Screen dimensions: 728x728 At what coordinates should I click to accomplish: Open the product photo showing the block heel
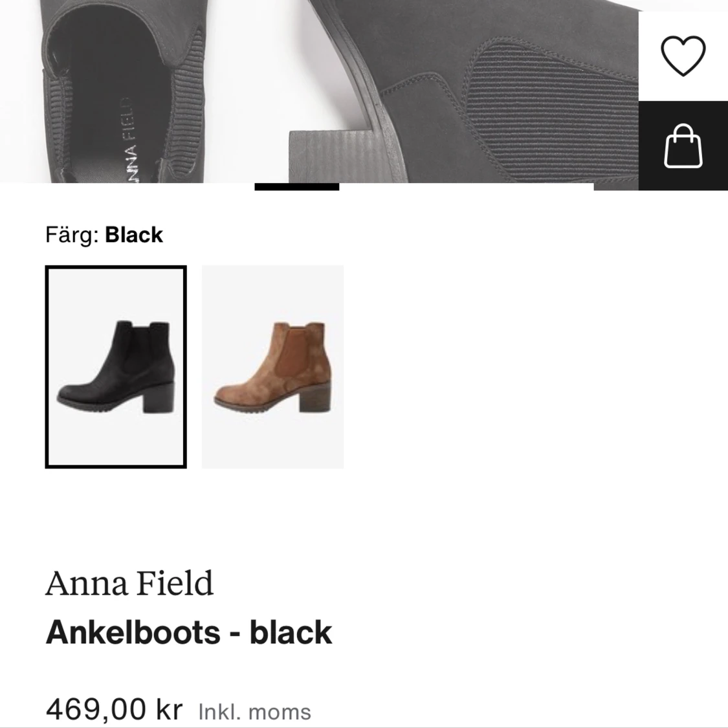[464, 91]
